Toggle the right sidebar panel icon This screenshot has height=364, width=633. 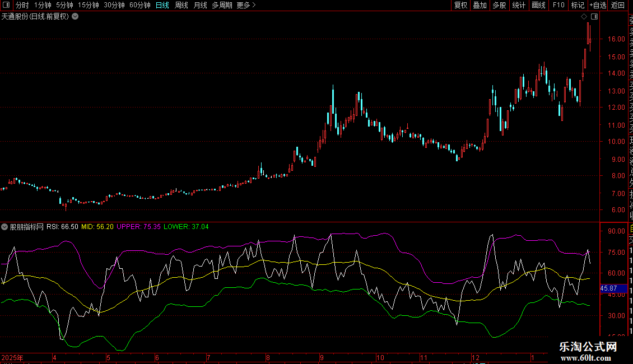click(x=594, y=17)
